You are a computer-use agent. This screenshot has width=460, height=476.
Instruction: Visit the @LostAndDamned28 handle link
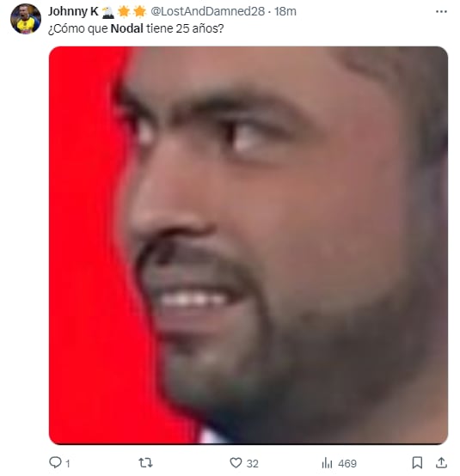click(x=207, y=11)
